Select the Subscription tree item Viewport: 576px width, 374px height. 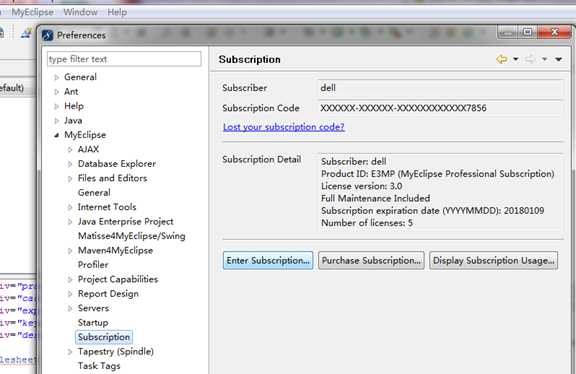click(104, 337)
